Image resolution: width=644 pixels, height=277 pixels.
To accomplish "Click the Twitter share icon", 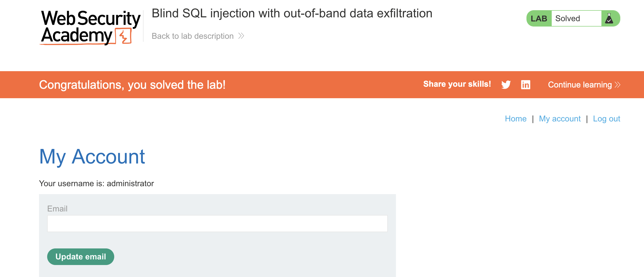I will pyautogui.click(x=506, y=85).
